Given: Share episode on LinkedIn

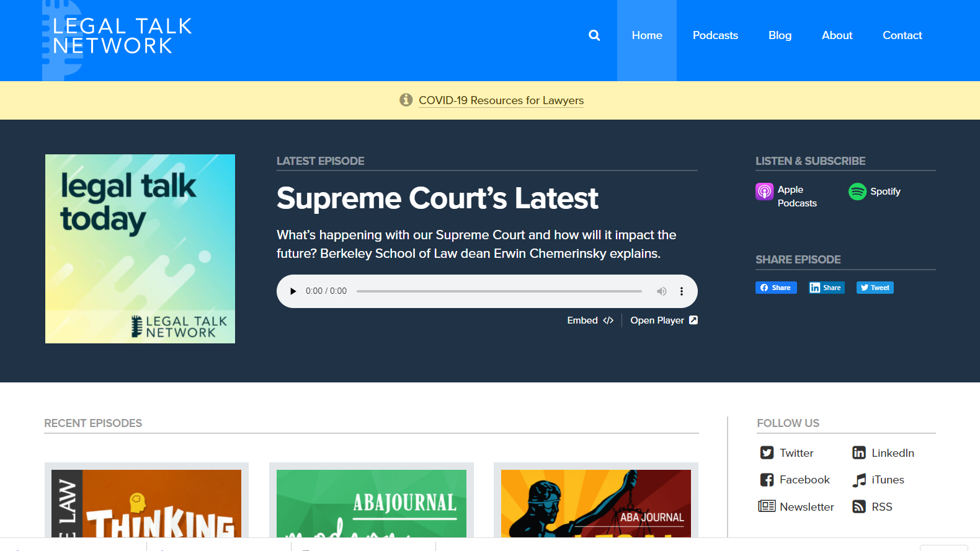Looking at the screenshot, I should click(x=827, y=288).
